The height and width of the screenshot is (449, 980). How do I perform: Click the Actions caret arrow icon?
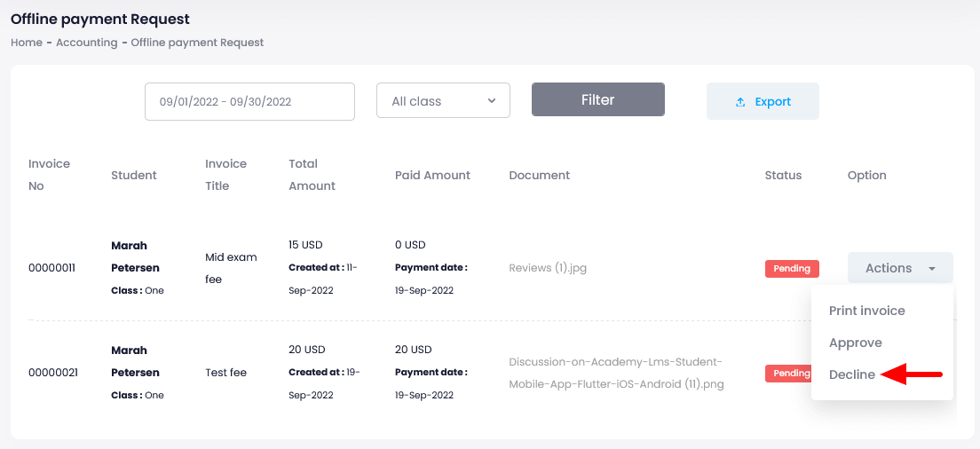931,268
